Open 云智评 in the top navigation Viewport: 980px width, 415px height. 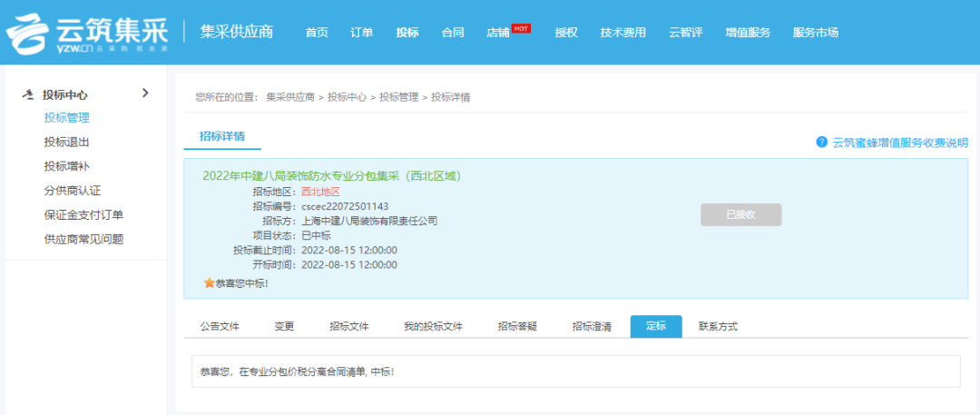(x=686, y=33)
